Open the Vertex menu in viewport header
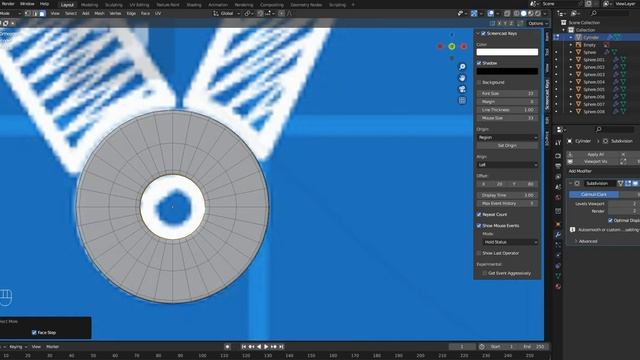640x360 pixels. 115,13
